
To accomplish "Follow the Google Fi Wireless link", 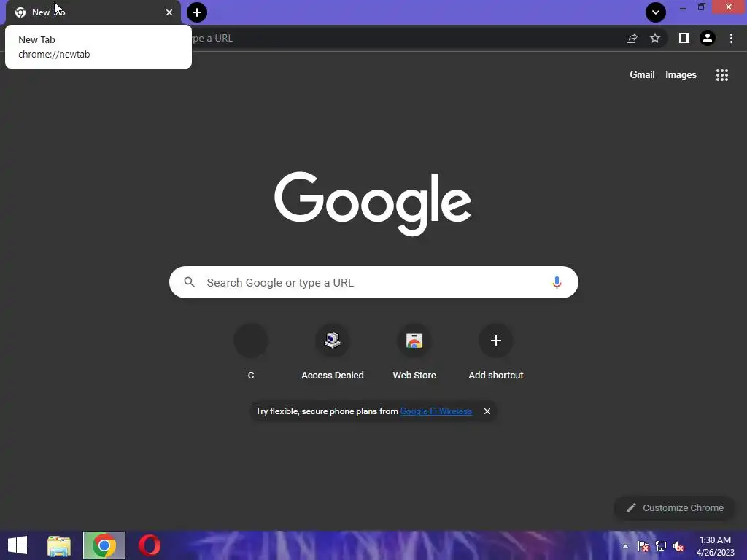I will click(x=436, y=411).
